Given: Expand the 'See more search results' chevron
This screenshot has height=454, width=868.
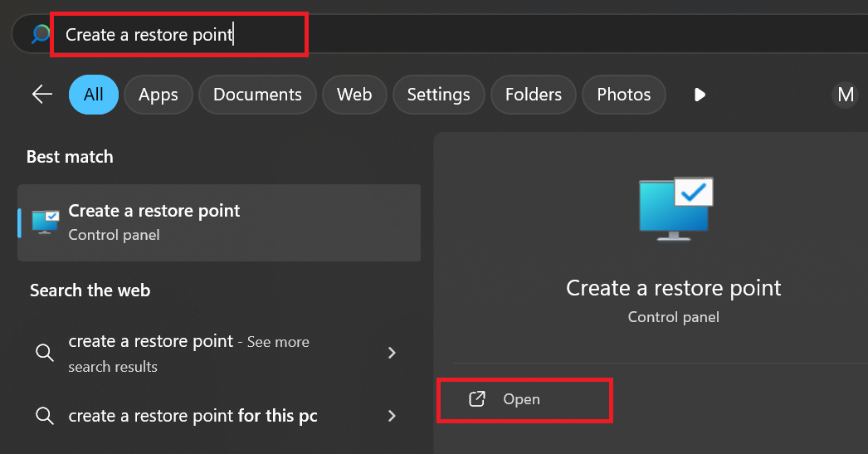Looking at the screenshot, I should click(x=392, y=353).
